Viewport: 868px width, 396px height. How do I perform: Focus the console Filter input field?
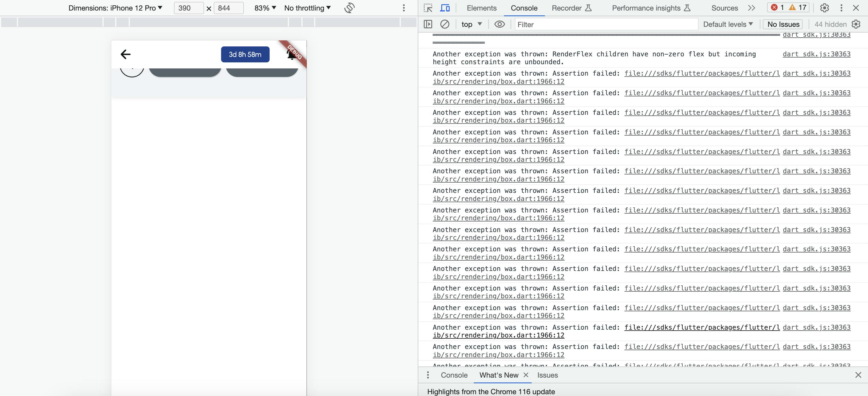coord(606,24)
